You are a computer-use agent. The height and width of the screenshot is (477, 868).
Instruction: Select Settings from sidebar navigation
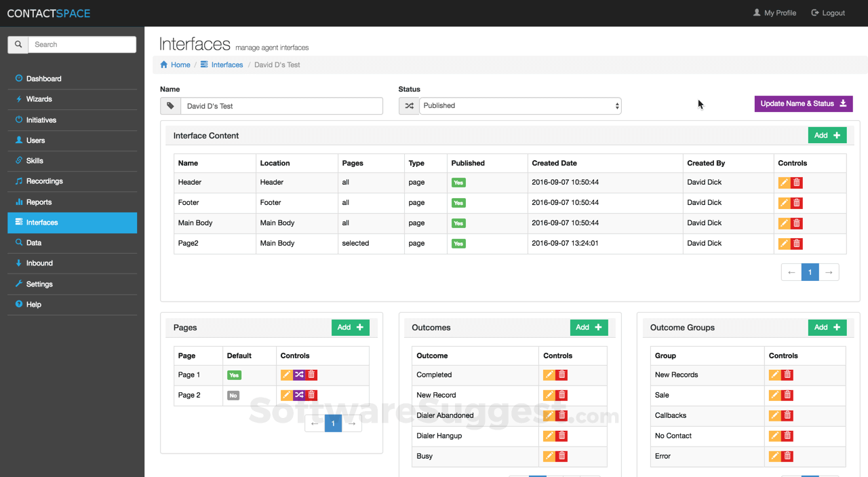(39, 284)
